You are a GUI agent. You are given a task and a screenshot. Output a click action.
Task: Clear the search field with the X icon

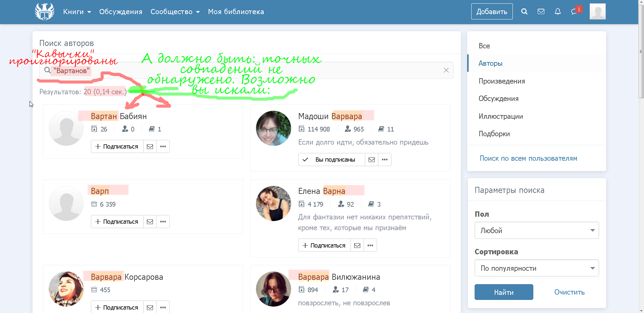point(446,70)
